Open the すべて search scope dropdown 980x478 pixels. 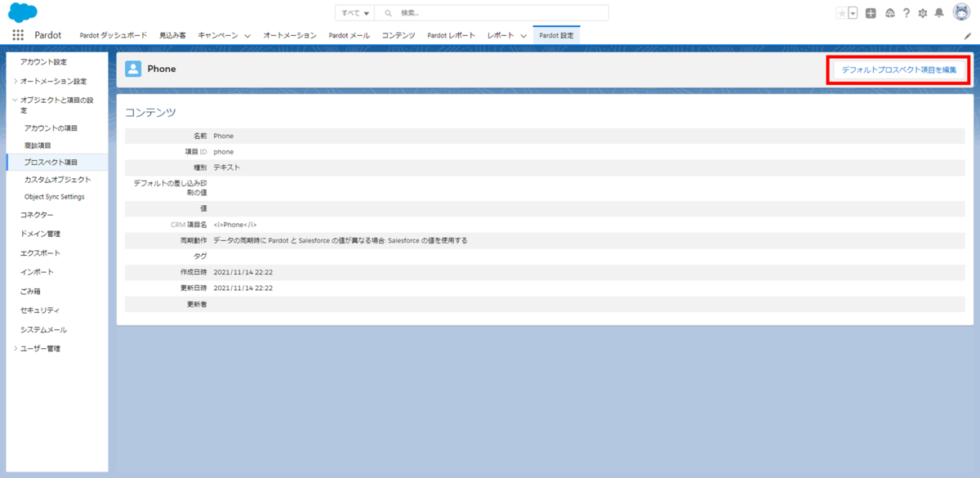[354, 13]
